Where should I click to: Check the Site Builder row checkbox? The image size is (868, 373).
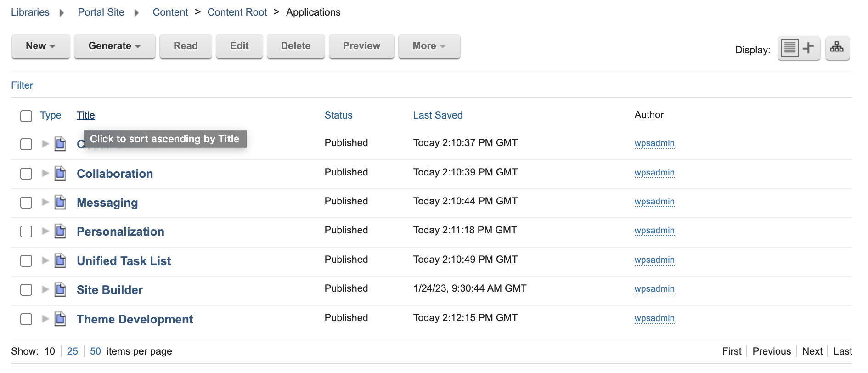click(x=26, y=290)
